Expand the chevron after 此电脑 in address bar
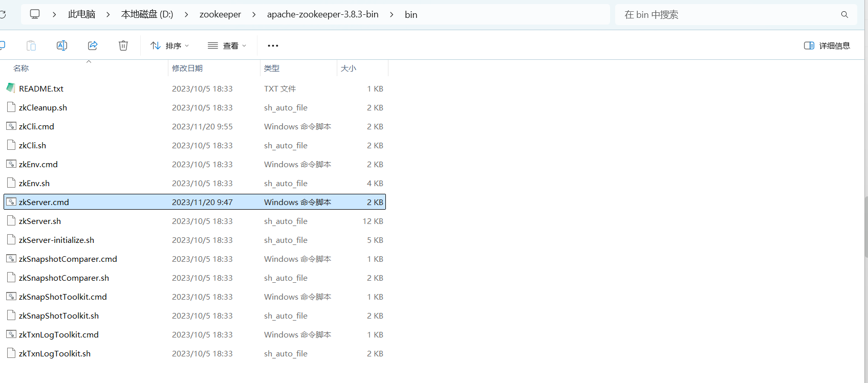 click(108, 14)
